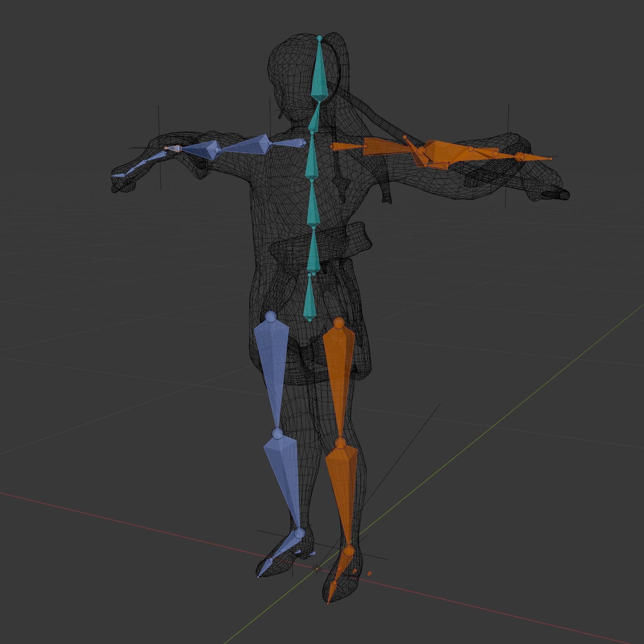Click the orange hip joint sphere
Image resolution: width=644 pixels, height=644 pixels.
click(x=339, y=322)
